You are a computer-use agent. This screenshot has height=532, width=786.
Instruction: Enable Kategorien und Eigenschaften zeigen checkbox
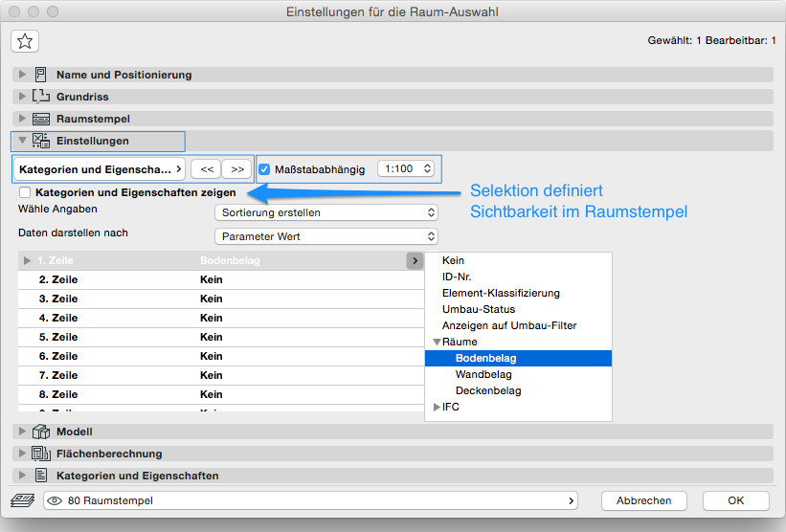click(25, 193)
